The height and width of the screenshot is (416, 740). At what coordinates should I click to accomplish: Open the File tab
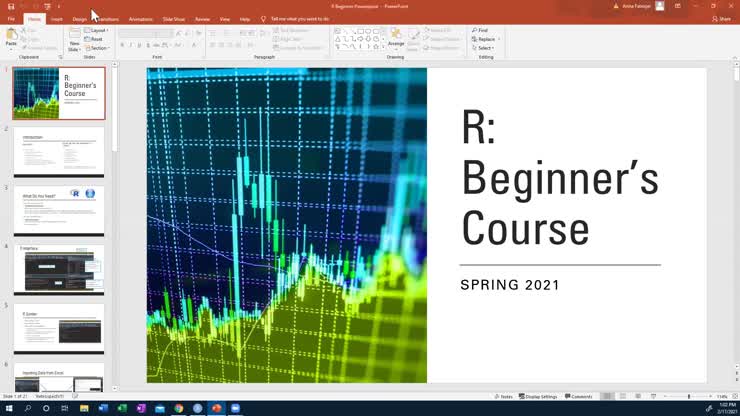click(x=11, y=19)
